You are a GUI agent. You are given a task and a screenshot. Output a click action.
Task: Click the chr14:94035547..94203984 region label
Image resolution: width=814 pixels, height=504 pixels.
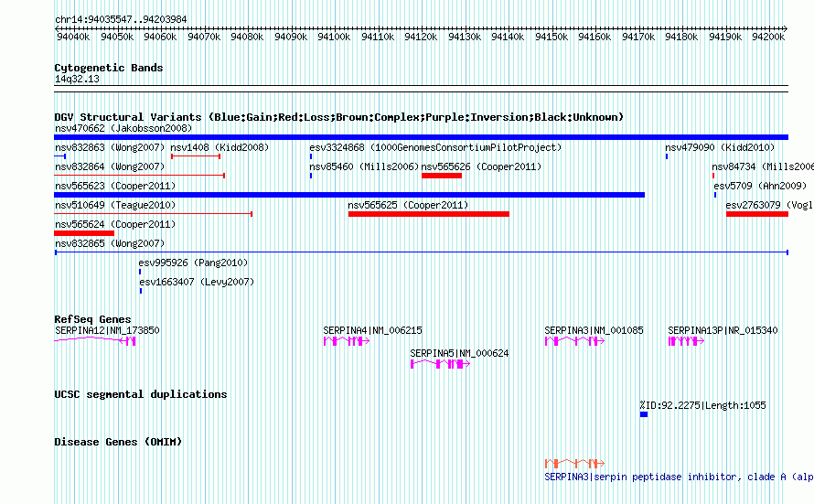[x=121, y=19]
